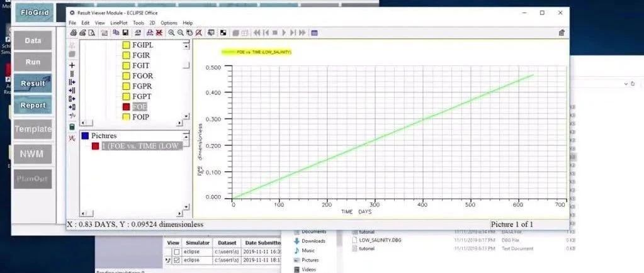Click the play forward triangle button
The height and width of the screenshot is (273, 644).
click(284, 33)
